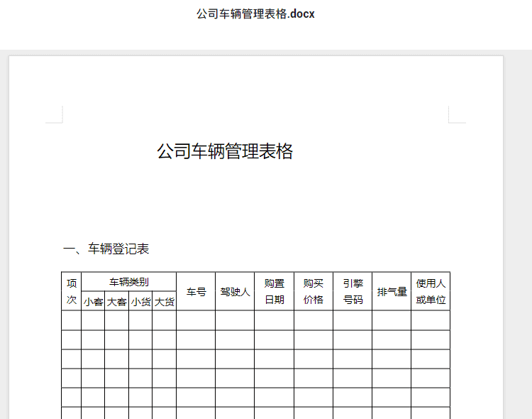532x419 pixels.
Task: Click the 大客 sub-header cell
Action: (117, 301)
